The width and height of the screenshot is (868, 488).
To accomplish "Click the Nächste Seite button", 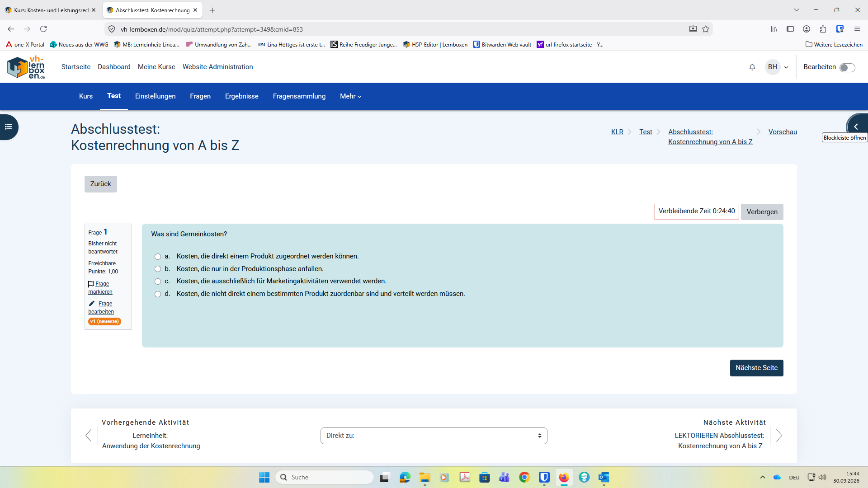I will pos(756,368).
